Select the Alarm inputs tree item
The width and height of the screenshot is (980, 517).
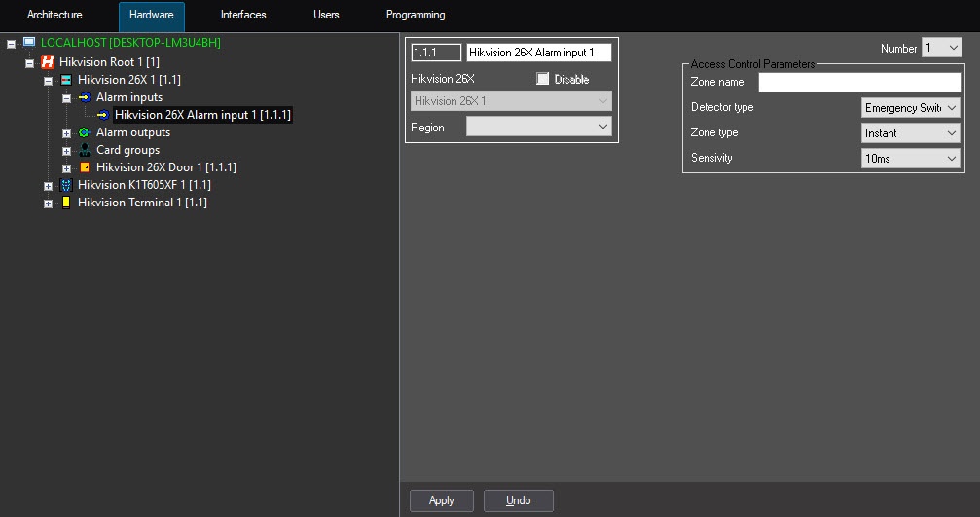(x=129, y=97)
